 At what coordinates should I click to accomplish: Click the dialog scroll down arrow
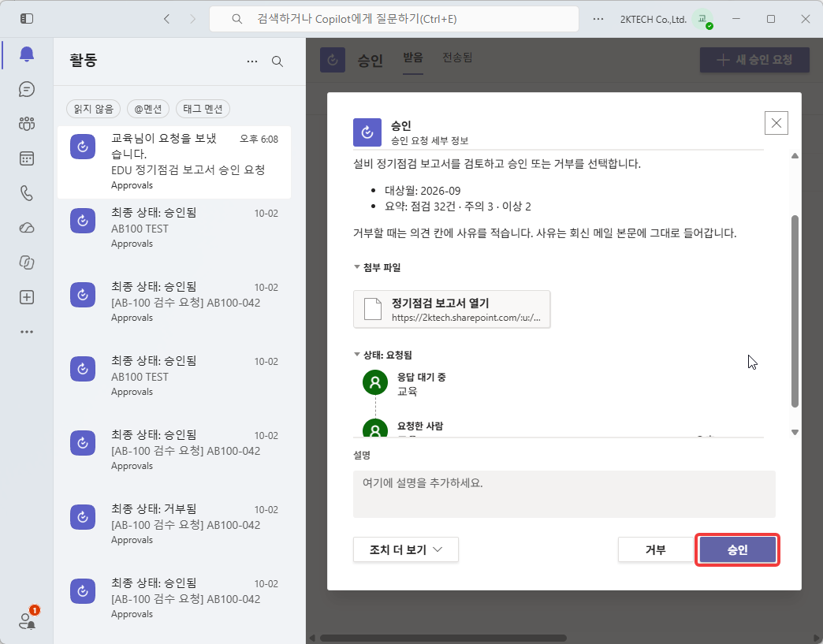click(x=795, y=433)
